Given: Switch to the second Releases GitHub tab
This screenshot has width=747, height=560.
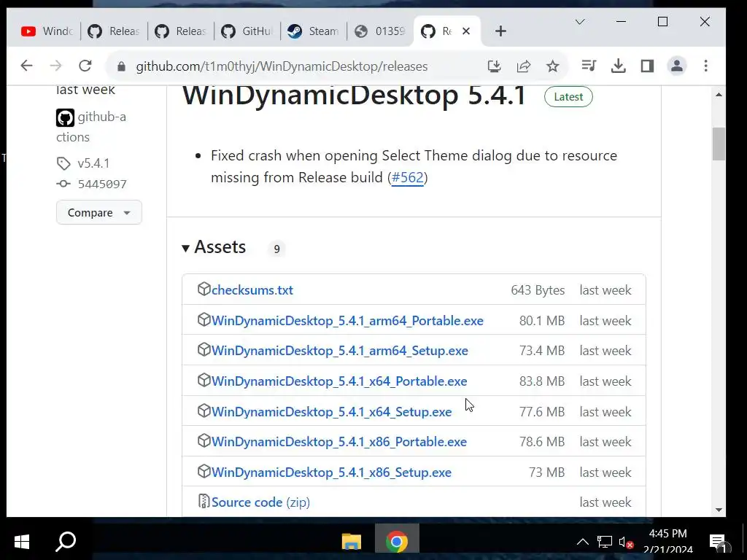Looking at the screenshot, I should tap(181, 31).
